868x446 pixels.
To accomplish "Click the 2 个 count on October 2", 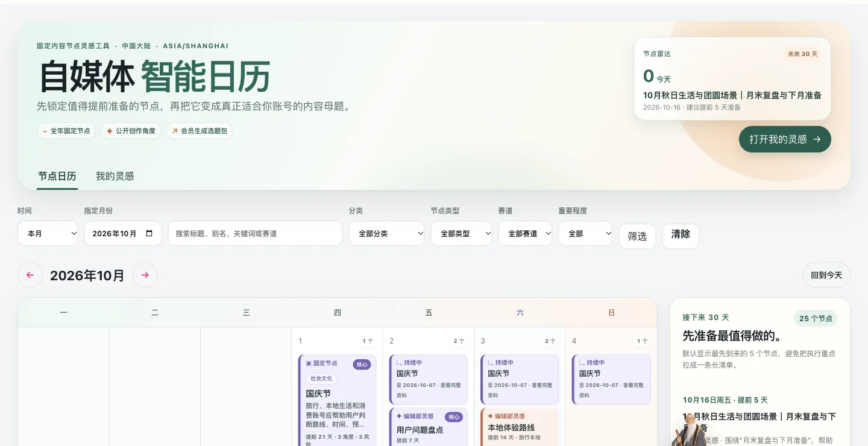I will pyautogui.click(x=459, y=341).
